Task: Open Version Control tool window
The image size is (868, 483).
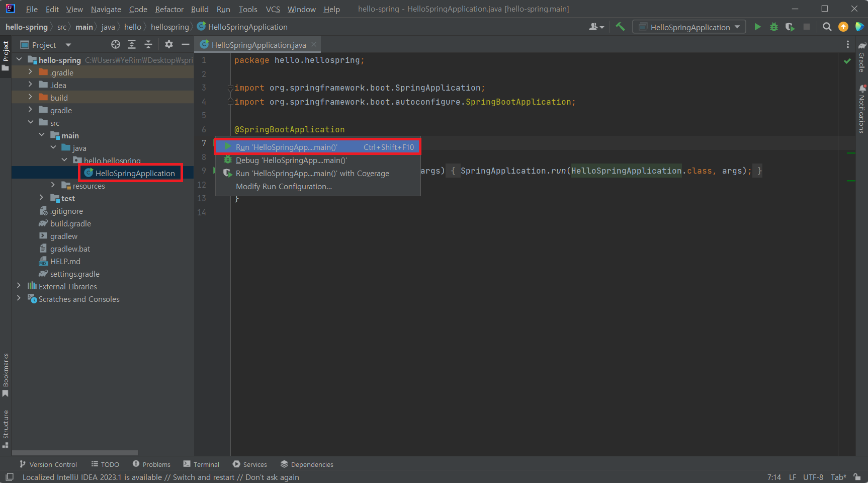Action: click(48, 464)
